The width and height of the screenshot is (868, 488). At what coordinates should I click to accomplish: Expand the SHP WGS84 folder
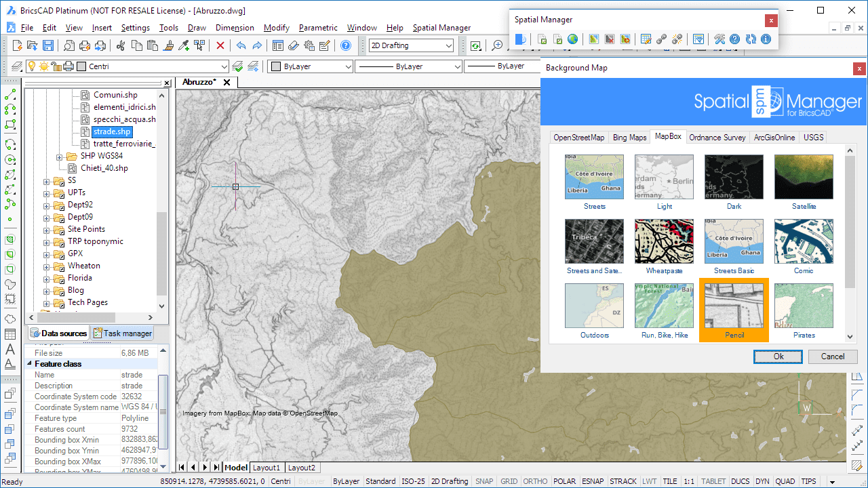tap(59, 157)
